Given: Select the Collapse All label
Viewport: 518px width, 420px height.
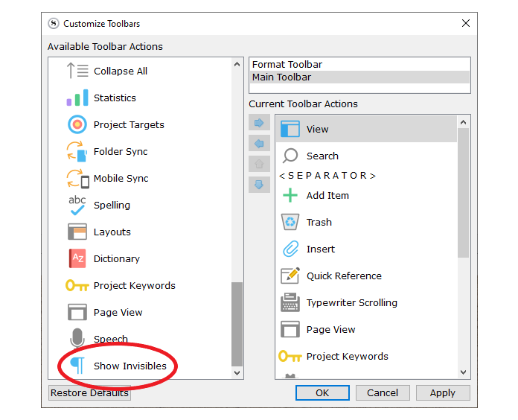Looking at the screenshot, I should (x=121, y=71).
